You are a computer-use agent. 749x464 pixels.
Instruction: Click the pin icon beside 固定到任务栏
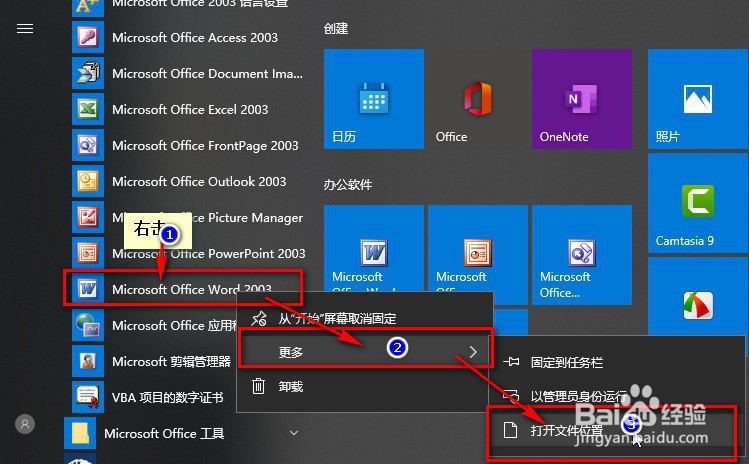[x=511, y=362]
